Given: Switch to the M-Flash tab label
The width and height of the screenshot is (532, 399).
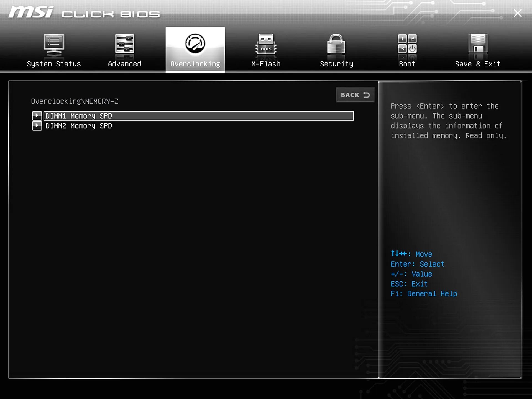Looking at the screenshot, I should pyautogui.click(x=266, y=64).
